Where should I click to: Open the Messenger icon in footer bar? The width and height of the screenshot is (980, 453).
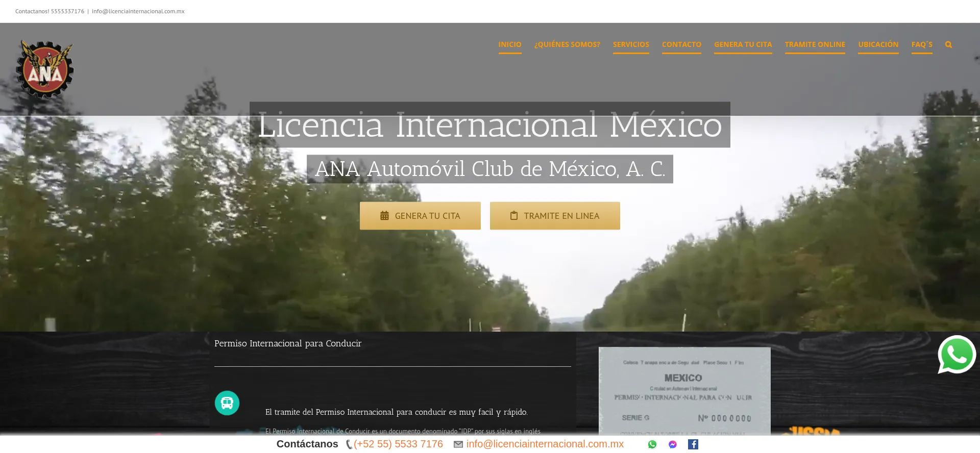pos(673,444)
